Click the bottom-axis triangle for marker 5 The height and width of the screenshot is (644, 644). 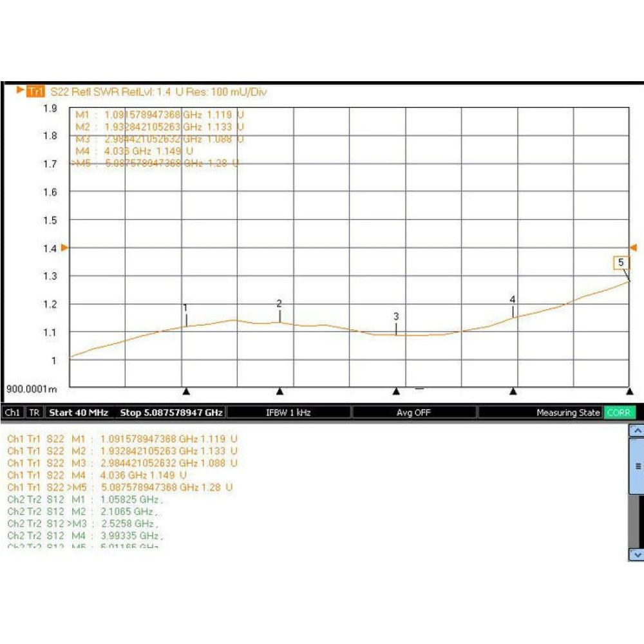coord(630,392)
